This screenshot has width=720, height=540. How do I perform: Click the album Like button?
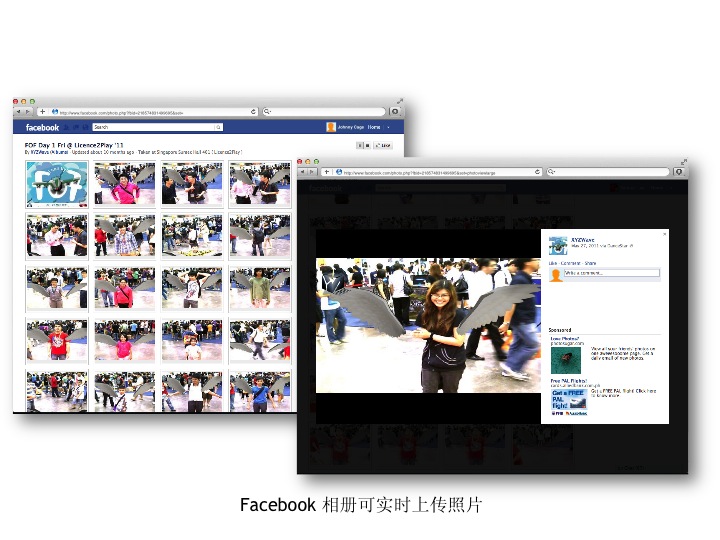coord(383,146)
